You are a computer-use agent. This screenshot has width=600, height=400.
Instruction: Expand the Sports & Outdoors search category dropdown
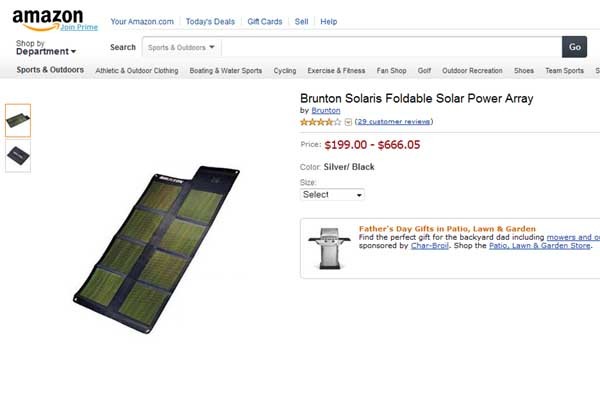pyautogui.click(x=181, y=47)
